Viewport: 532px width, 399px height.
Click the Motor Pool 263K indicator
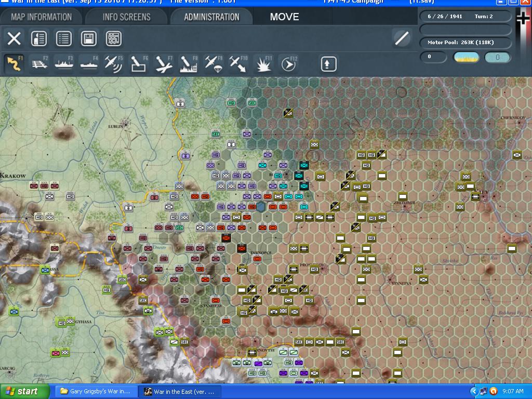point(465,43)
